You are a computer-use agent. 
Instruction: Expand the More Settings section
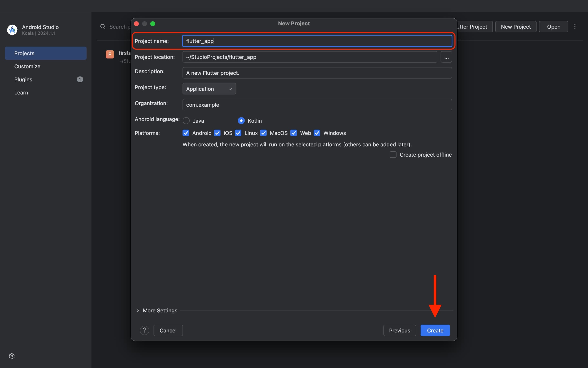pyautogui.click(x=157, y=310)
